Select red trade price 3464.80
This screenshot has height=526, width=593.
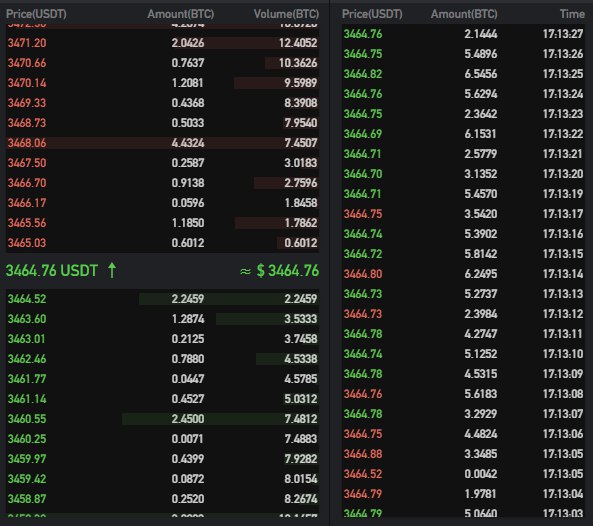pos(363,274)
